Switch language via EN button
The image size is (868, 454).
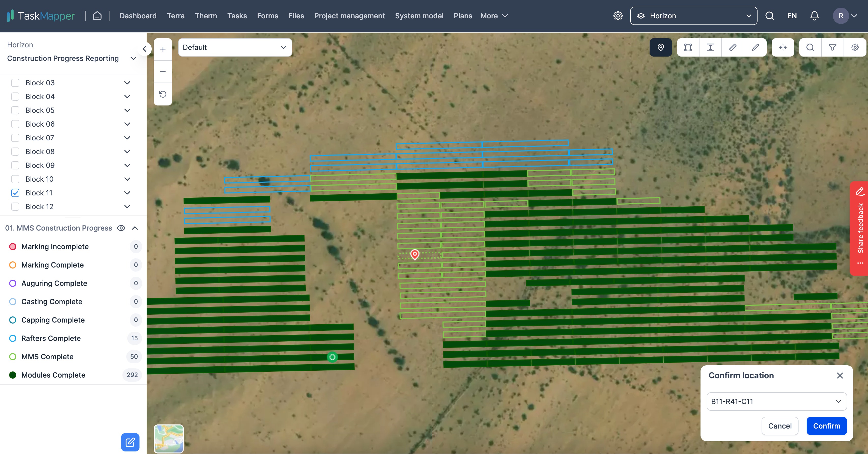792,16
